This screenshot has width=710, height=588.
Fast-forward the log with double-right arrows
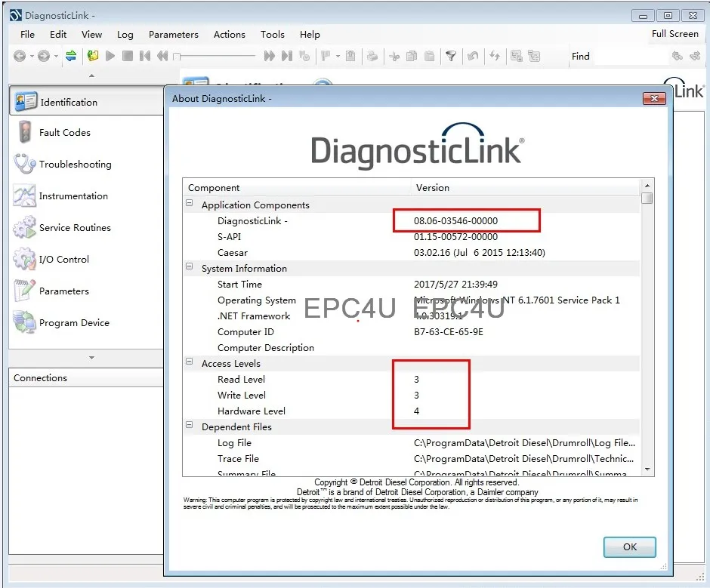click(x=270, y=56)
